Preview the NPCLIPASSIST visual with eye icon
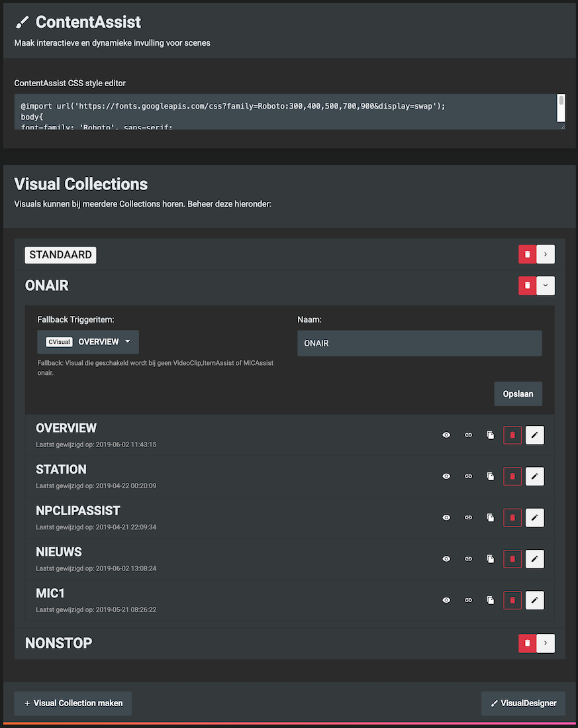 tap(446, 517)
